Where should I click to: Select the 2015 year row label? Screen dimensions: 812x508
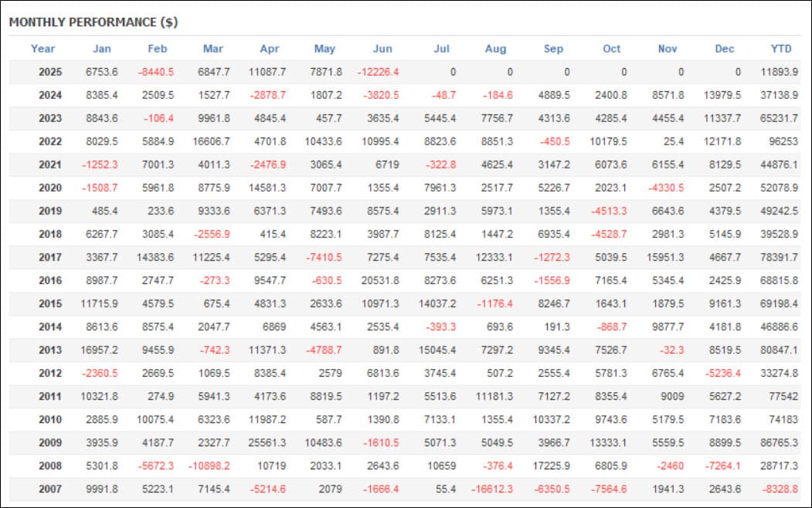click(50, 303)
